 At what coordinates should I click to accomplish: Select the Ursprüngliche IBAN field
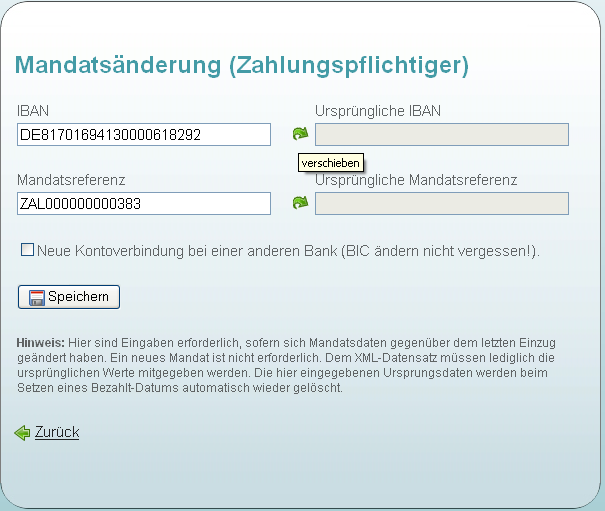point(441,135)
